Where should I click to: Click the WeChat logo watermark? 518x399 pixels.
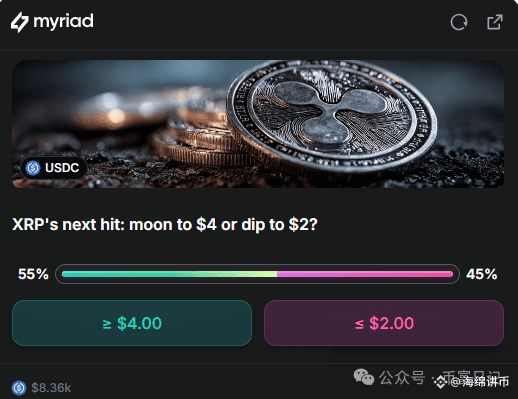click(364, 377)
